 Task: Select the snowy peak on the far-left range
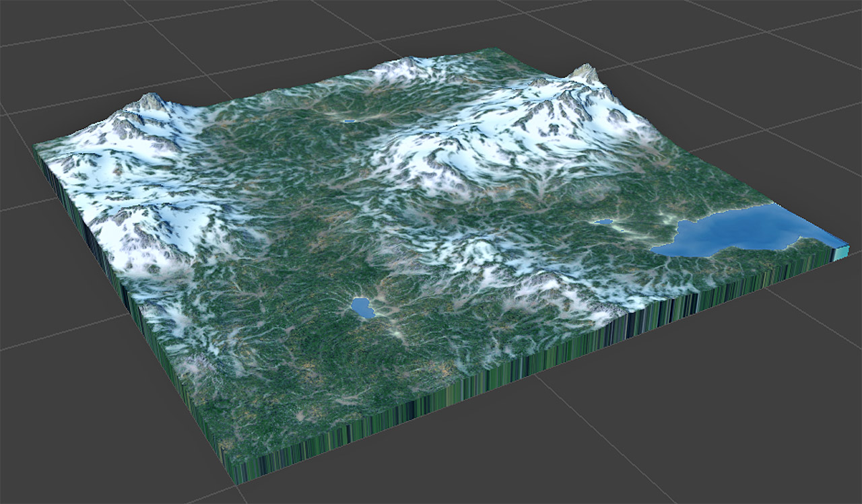(x=150, y=102)
